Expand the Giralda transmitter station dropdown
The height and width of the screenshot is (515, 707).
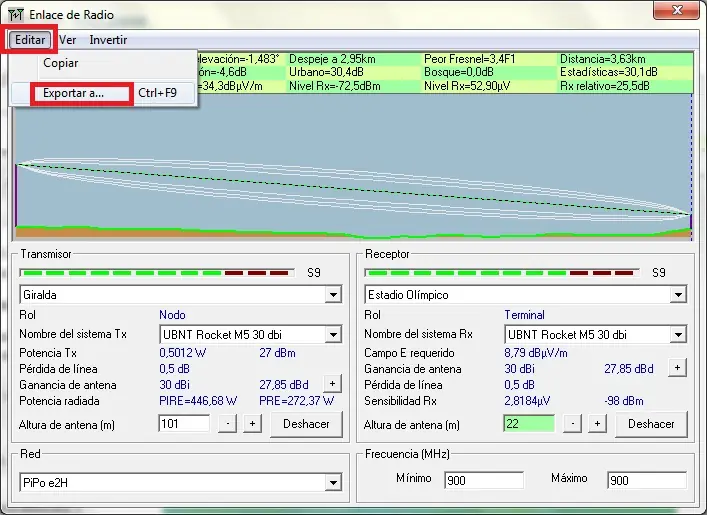(x=333, y=295)
